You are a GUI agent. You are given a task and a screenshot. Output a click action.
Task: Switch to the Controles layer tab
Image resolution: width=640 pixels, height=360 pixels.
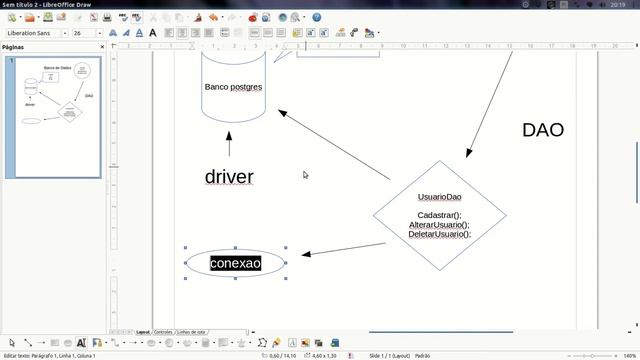pos(163,332)
